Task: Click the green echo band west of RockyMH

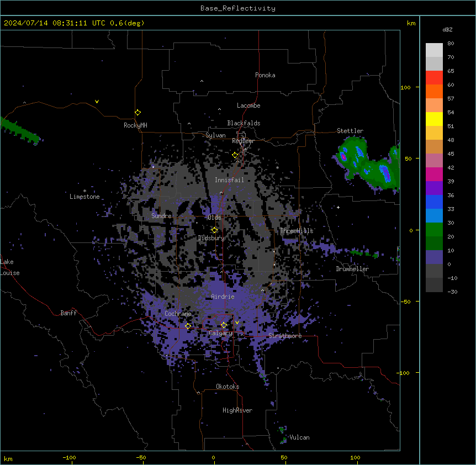Action: coord(20,131)
